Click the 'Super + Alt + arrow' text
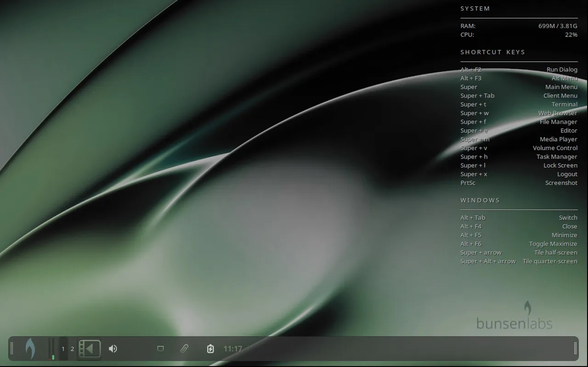 point(488,262)
